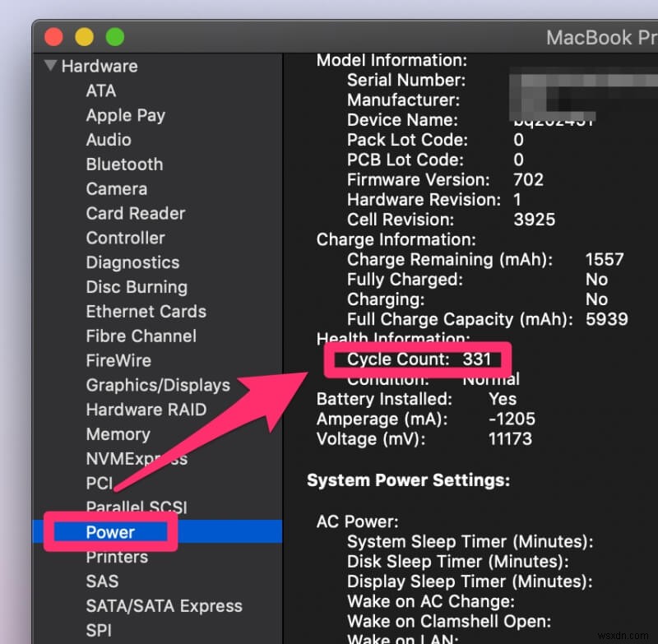Select the Controller entry
Image resolution: width=658 pixels, height=644 pixels.
125,238
